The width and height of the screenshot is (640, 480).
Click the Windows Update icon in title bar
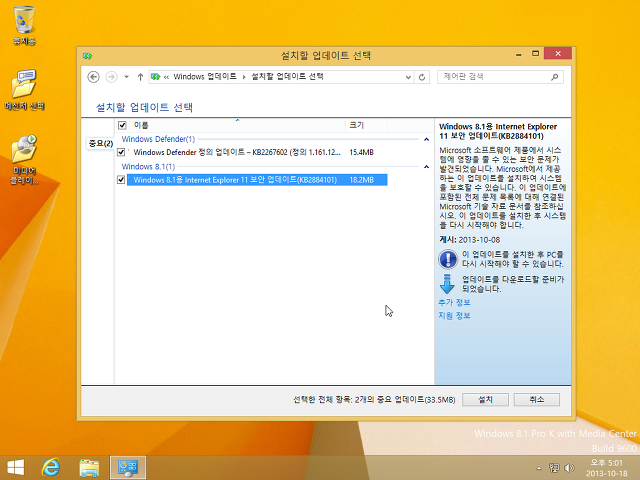[x=87, y=56]
